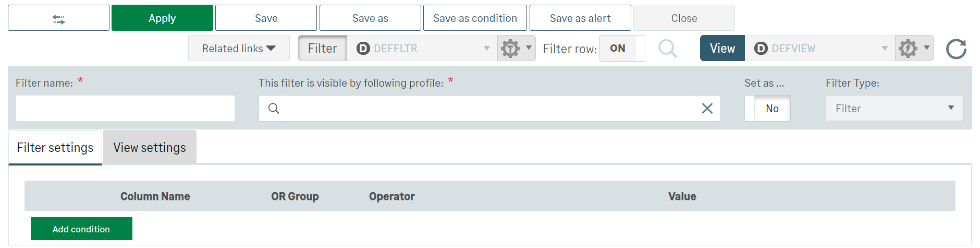The width and height of the screenshot is (980, 248).
Task: Click the refresh circular arrow icon
Action: pyautogui.click(x=956, y=49)
